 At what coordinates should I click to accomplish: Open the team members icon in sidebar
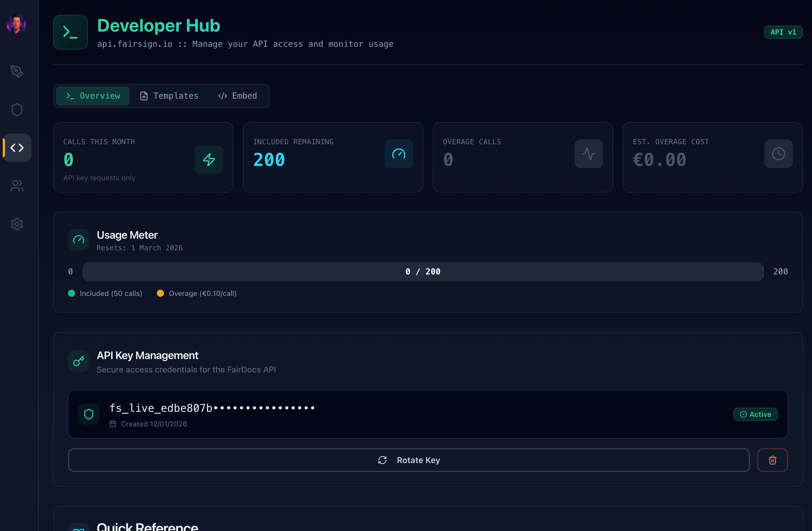pos(17,186)
